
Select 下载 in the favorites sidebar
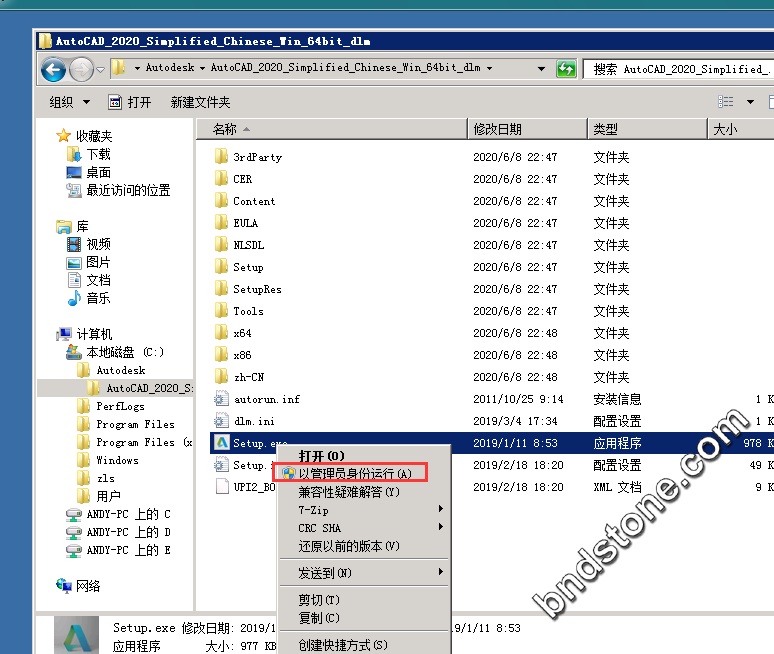coord(98,154)
